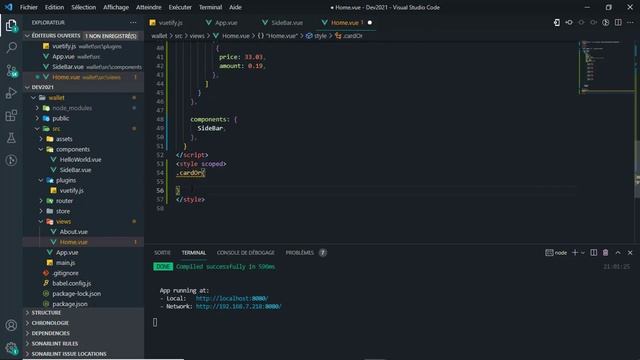The image size is (640, 360).
Task: Open Network address link in terminal
Action: pyautogui.click(x=238, y=306)
